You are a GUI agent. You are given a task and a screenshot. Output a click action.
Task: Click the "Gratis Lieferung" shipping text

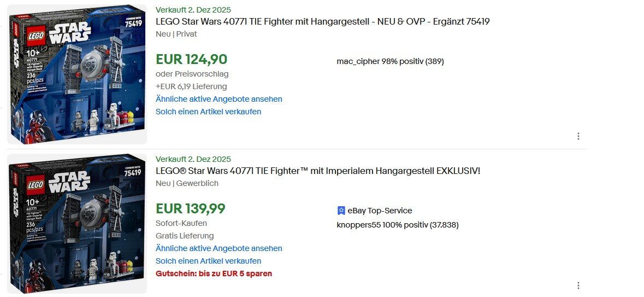coord(185,236)
